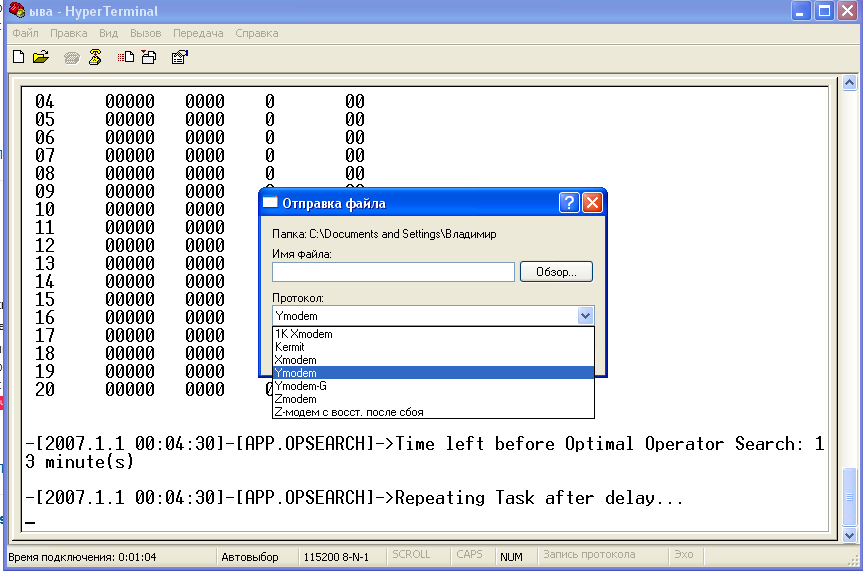
Task: Choose Kermit protocol option
Action: pyautogui.click(x=289, y=347)
